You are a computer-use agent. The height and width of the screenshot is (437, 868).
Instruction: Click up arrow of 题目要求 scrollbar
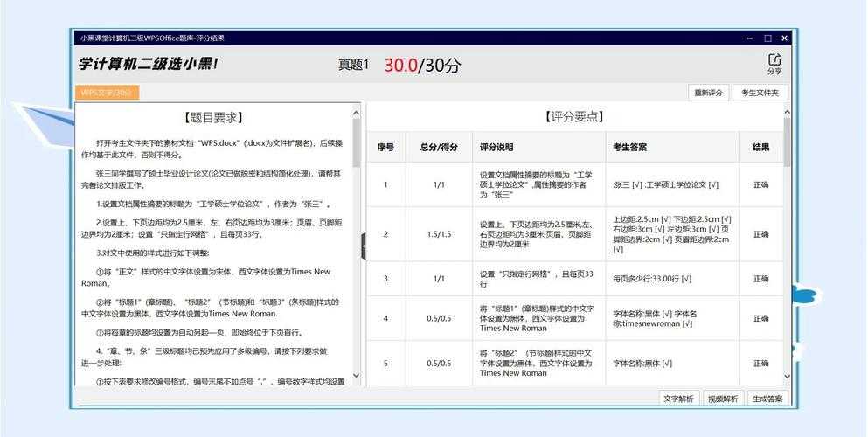356,113
